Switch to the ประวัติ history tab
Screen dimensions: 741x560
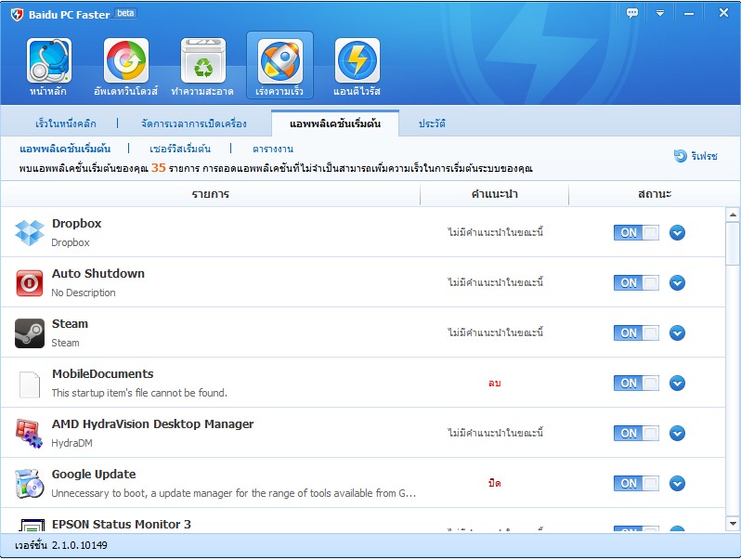pos(432,124)
